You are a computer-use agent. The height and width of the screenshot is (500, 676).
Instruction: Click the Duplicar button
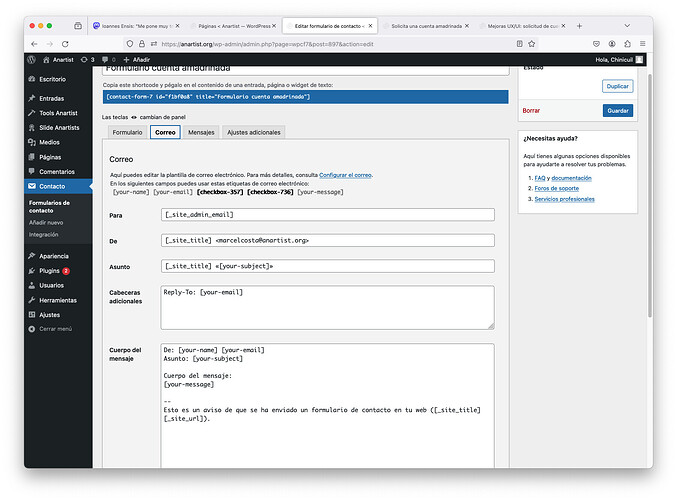(x=617, y=87)
